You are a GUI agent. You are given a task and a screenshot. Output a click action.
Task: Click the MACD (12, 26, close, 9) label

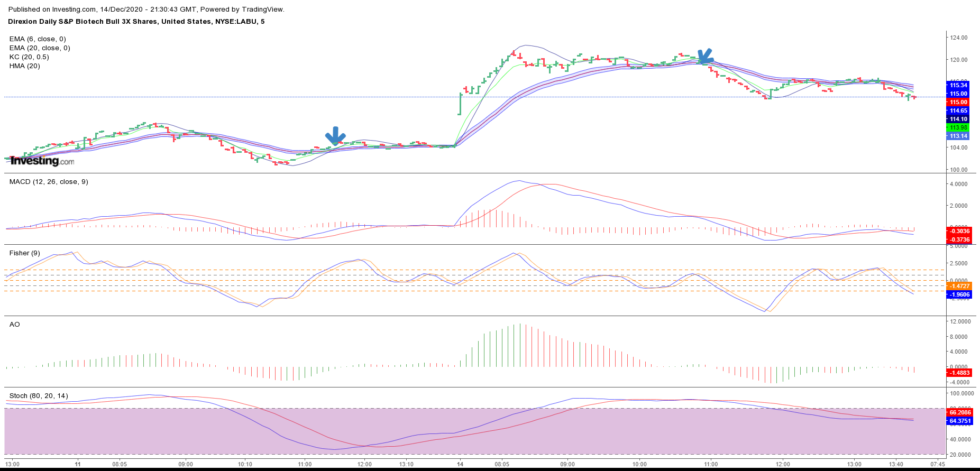pyautogui.click(x=49, y=182)
